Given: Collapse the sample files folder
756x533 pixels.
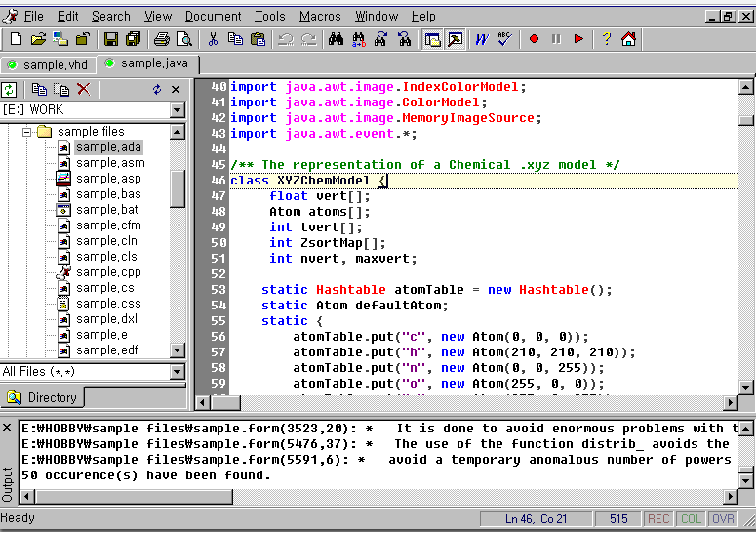Looking at the screenshot, I should (x=28, y=132).
